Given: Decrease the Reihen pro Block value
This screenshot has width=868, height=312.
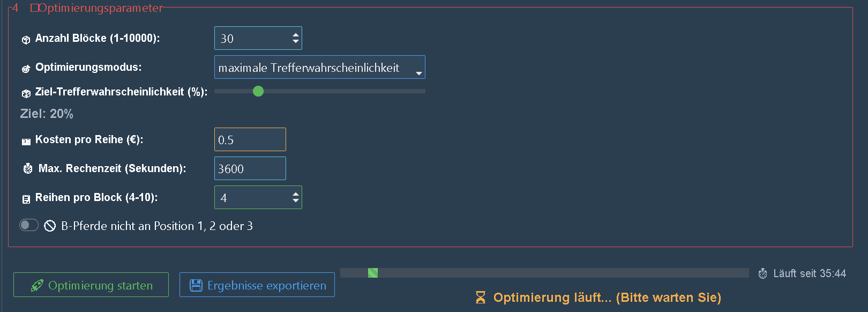Looking at the screenshot, I should click(296, 201).
